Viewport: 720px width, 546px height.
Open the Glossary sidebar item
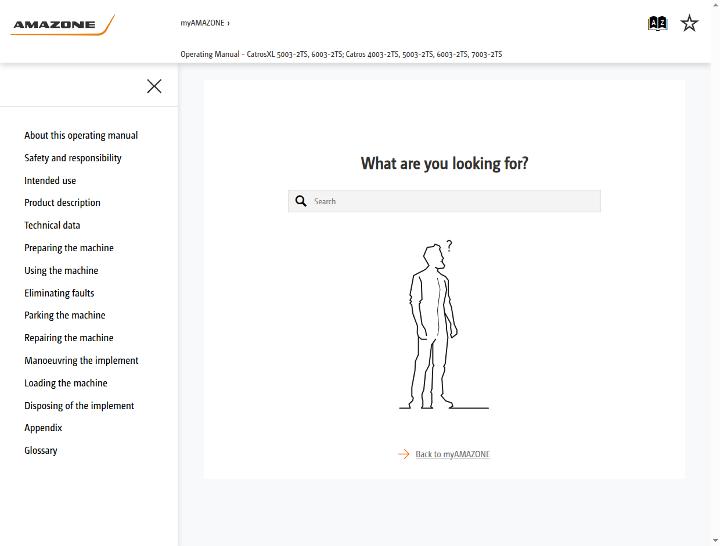[x=41, y=450]
